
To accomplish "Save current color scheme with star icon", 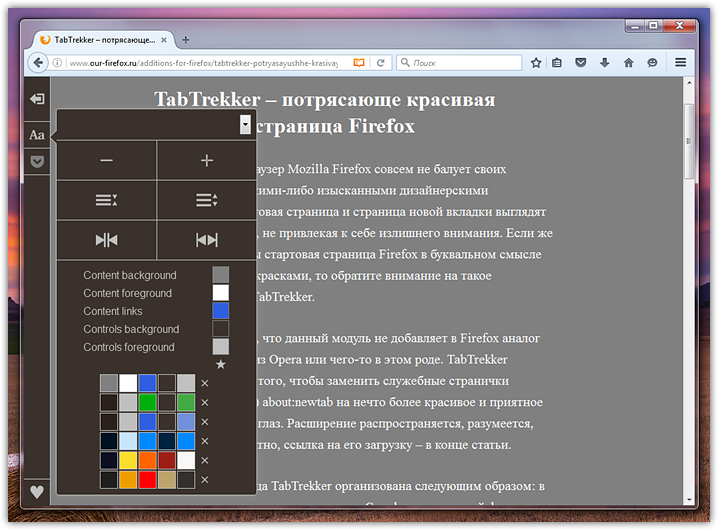I will pos(221,365).
